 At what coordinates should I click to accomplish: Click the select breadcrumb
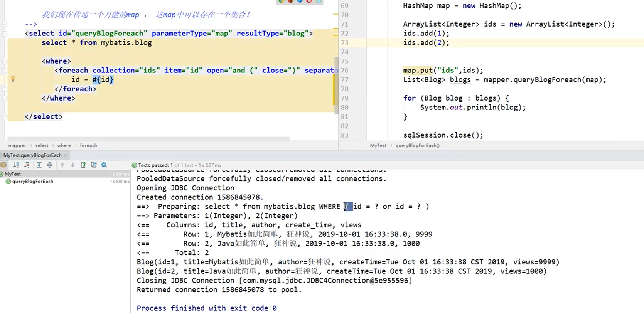pyautogui.click(x=42, y=146)
